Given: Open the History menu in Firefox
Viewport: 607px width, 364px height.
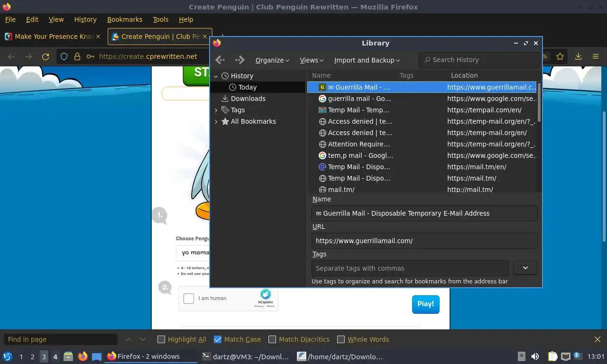Looking at the screenshot, I should [85, 19].
